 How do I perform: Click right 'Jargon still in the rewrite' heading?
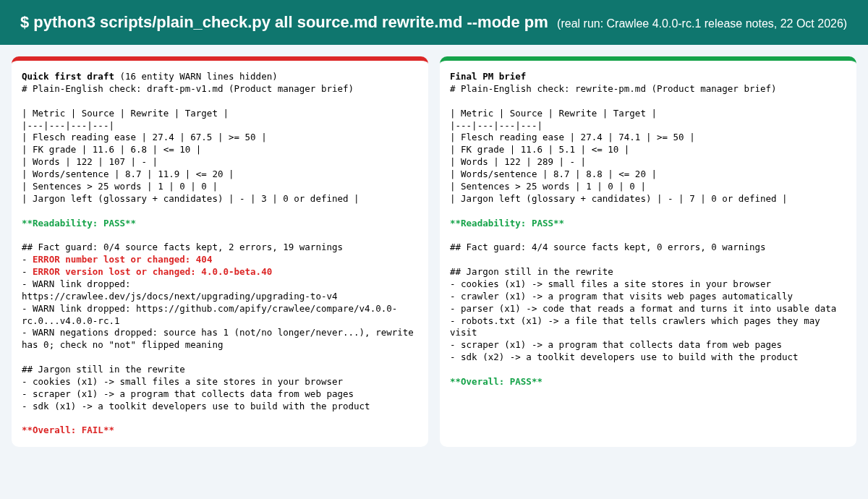click(532, 272)
